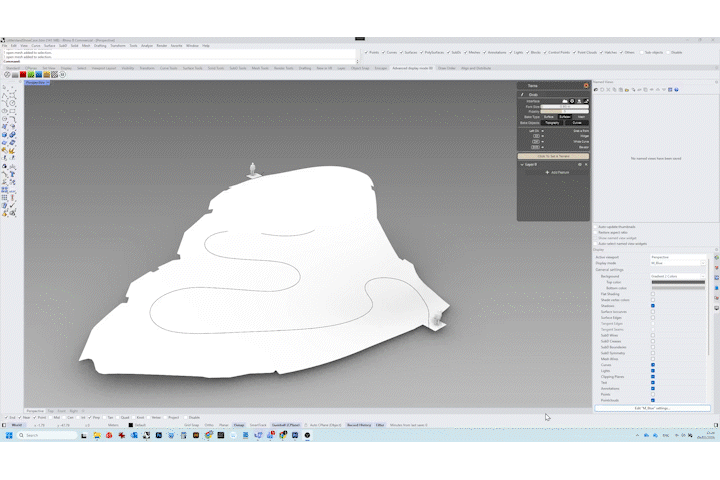Click the save named view camera icon
Image resolution: width=720 pixels, height=480 pixels.
596,90
